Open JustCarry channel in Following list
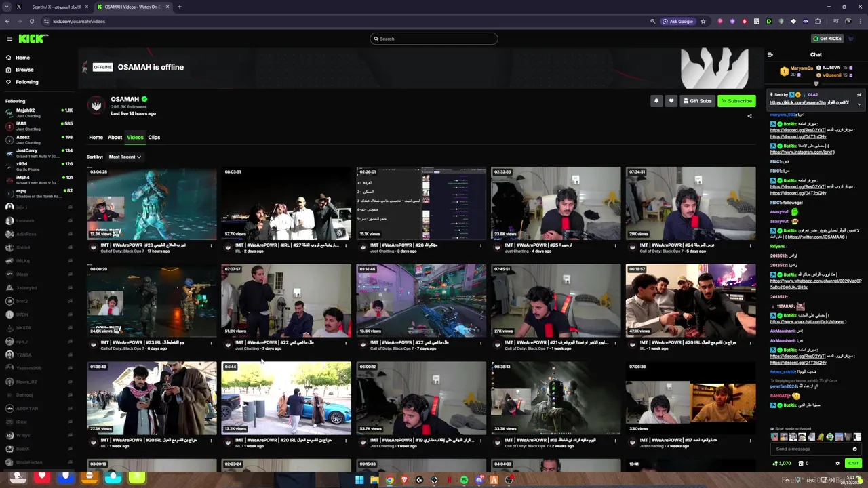This screenshot has width=868, height=488. 39,153
